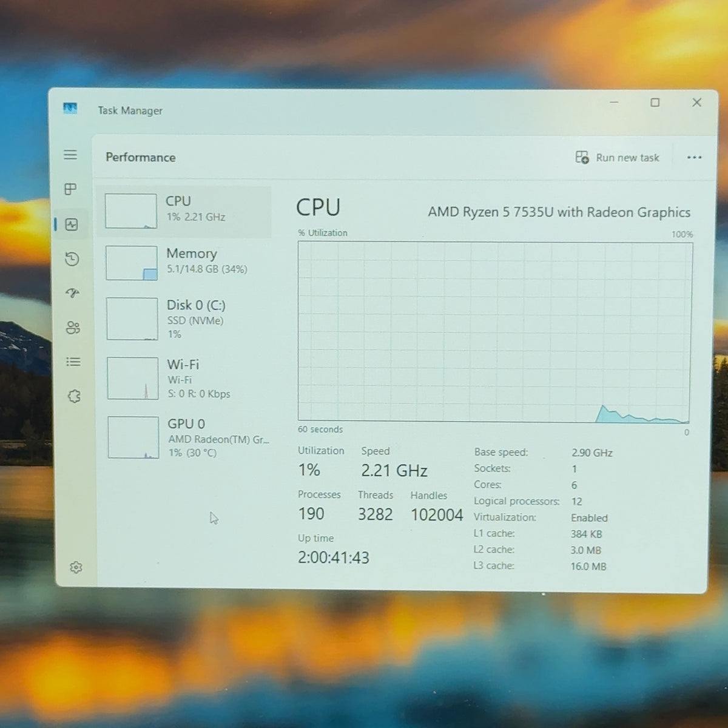Click the Disk 0 mini graph thumbnail
The image size is (728, 728).
(132, 318)
